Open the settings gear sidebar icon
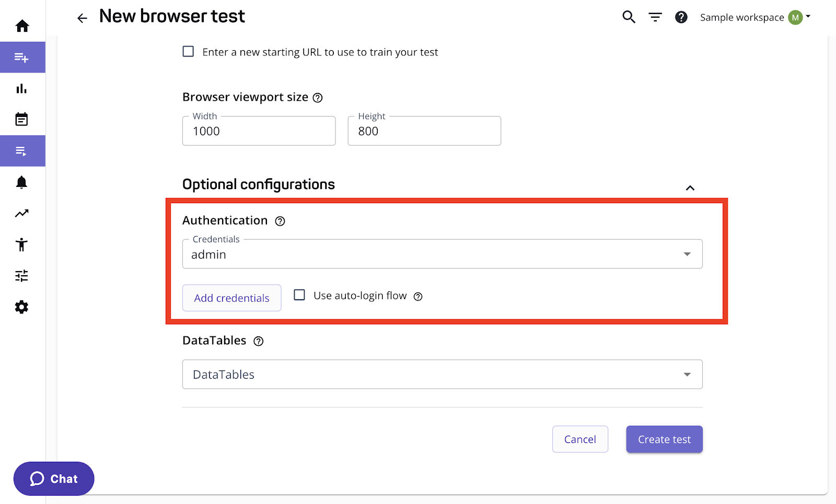836x504 pixels. [22, 307]
